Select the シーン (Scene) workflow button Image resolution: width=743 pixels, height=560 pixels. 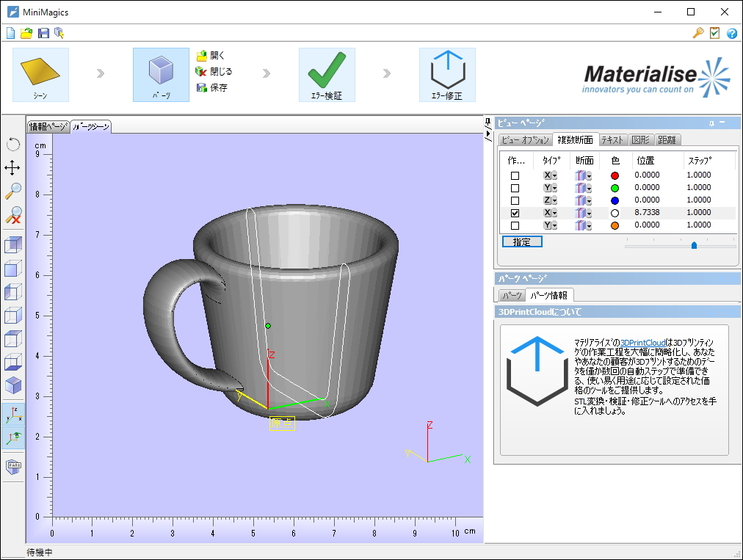[x=40, y=74]
